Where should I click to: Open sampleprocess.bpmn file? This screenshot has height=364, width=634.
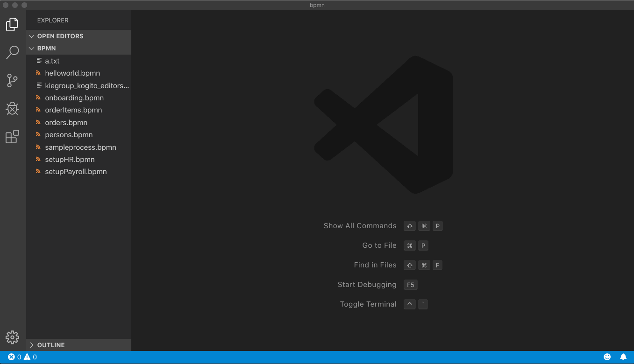coord(80,147)
